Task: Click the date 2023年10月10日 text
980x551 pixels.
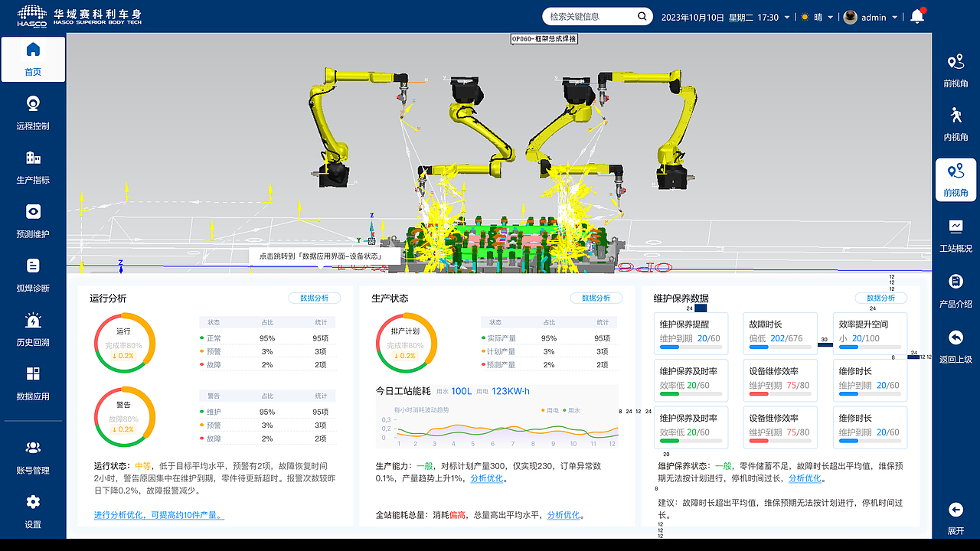Action: [692, 18]
